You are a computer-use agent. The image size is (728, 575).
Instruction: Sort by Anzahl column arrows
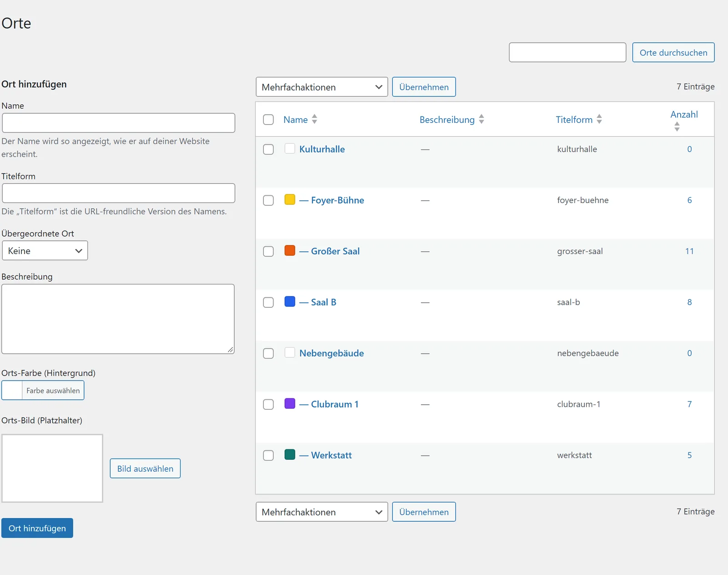(677, 127)
